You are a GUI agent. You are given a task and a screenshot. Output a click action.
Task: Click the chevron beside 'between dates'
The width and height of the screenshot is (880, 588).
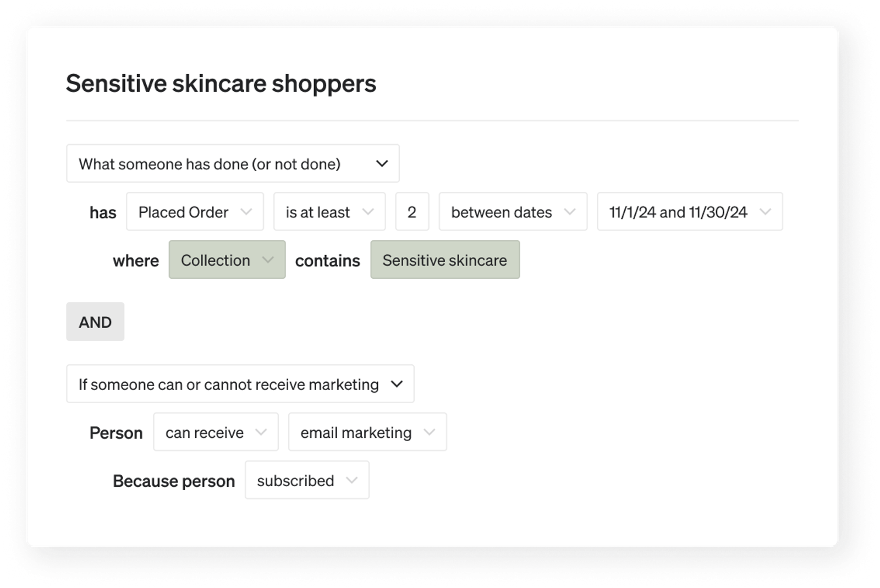point(570,212)
